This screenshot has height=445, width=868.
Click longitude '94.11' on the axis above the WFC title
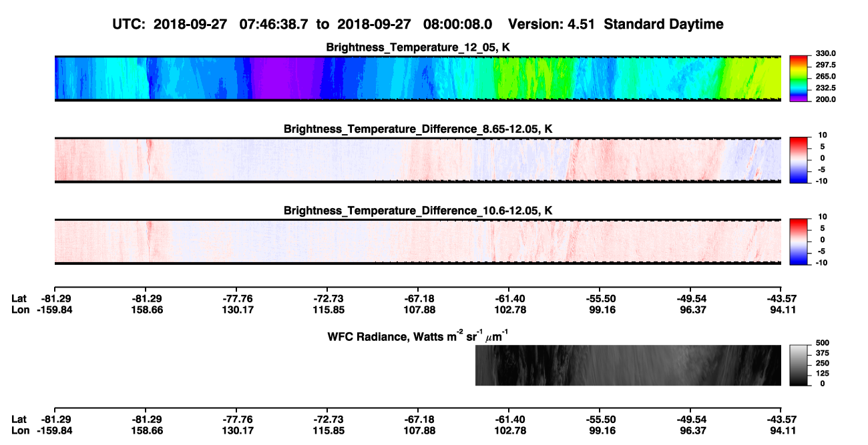781,310
